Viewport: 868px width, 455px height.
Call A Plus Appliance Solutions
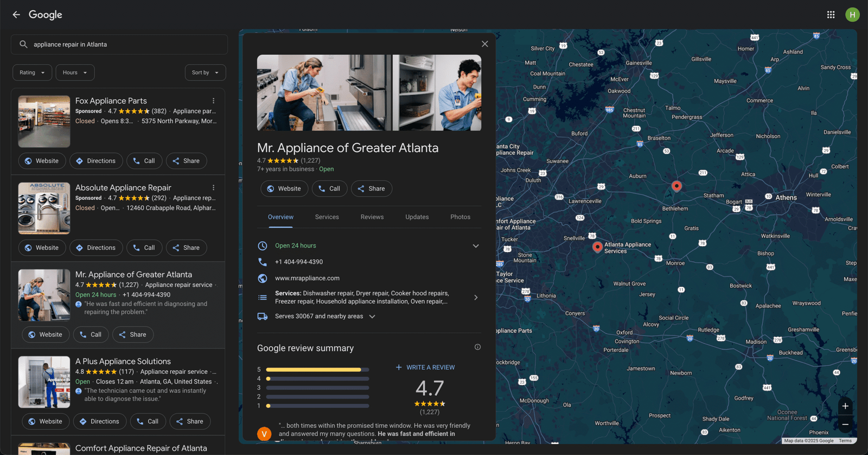tap(148, 422)
